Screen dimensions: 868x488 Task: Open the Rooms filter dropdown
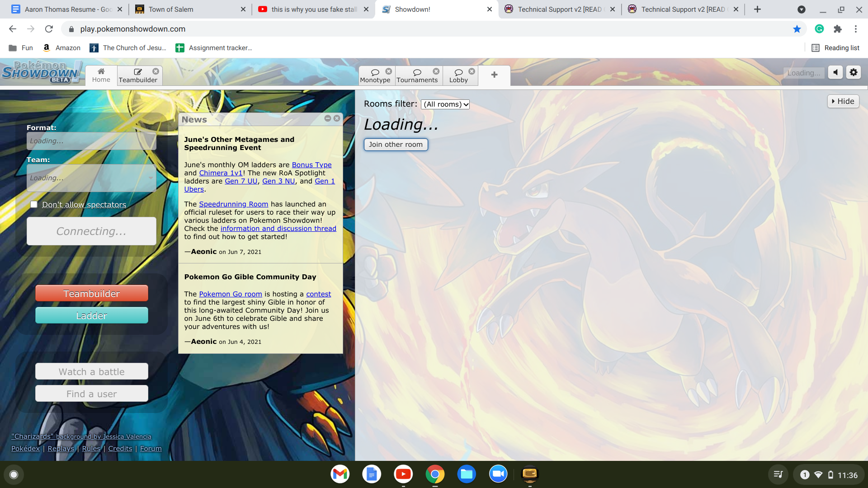[x=445, y=104]
